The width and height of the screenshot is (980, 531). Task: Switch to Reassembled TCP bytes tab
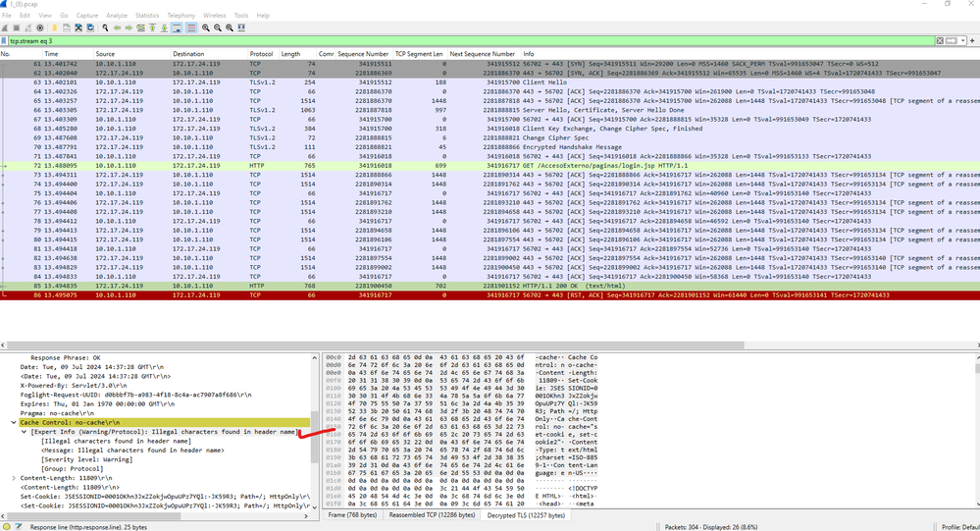[x=431, y=514]
